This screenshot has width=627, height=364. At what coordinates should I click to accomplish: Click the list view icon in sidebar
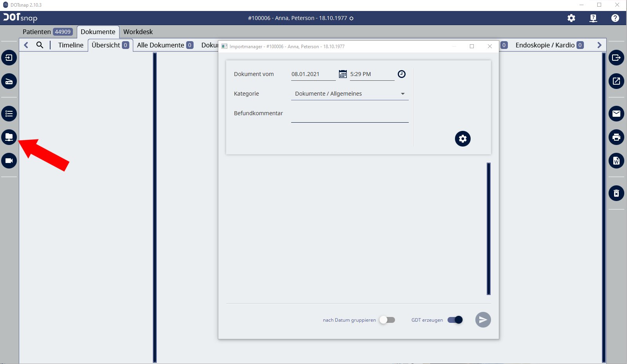[9, 114]
